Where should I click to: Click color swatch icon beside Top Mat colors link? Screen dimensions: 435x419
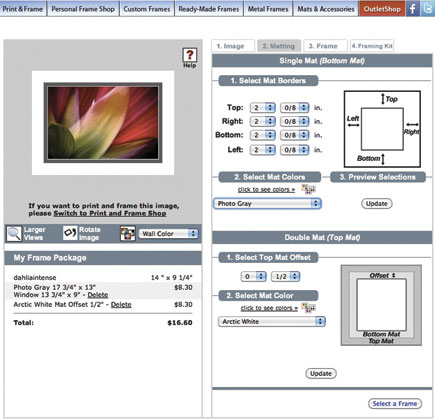(308, 308)
